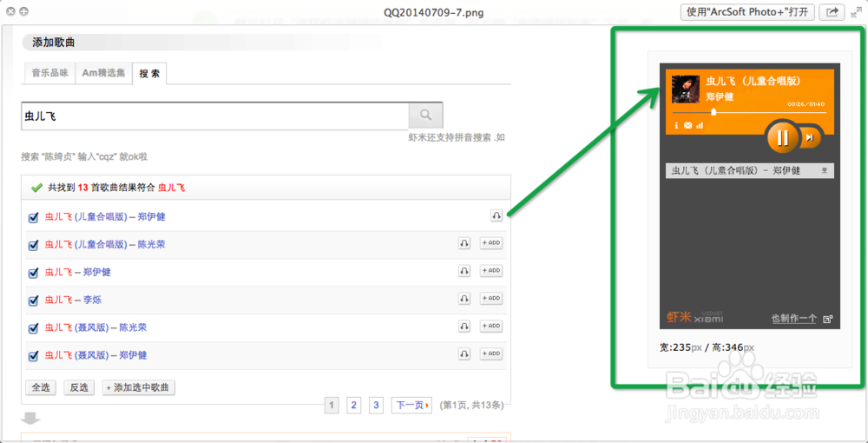The image size is (868, 443).
Task: Click headphone icon on 虫儿飞 (聂风版) – 郑伊健 row
Action: tap(464, 354)
